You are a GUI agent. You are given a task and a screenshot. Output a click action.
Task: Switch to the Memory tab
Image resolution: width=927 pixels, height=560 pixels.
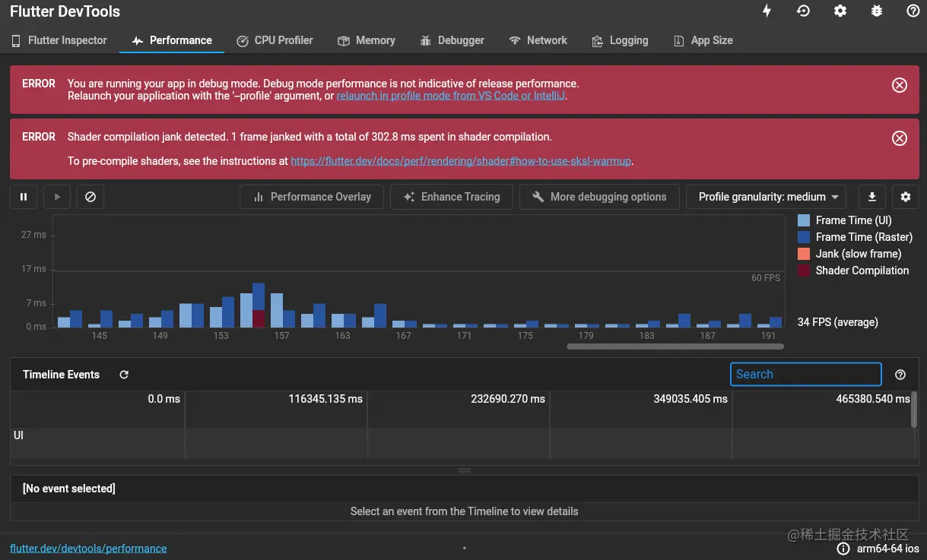tap(367, 40)
